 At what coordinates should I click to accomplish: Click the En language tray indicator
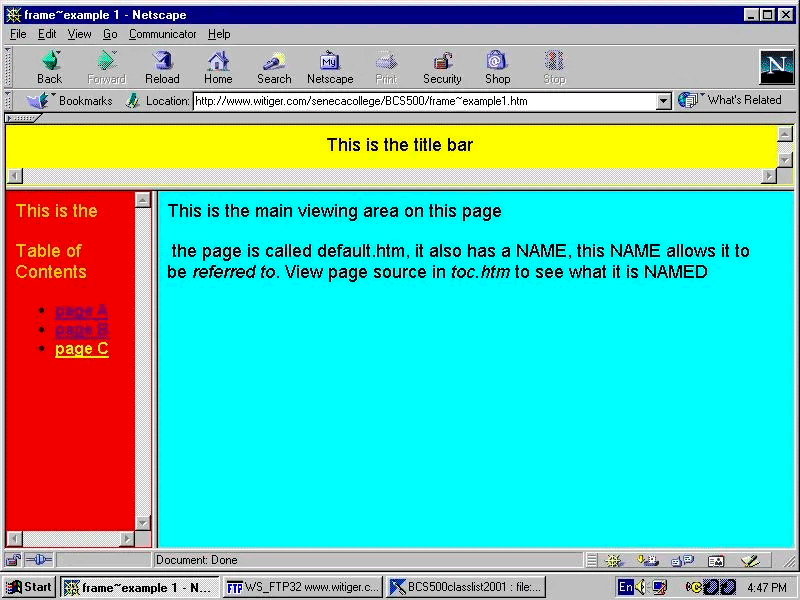pyautogui.click(x=625, y=587)
